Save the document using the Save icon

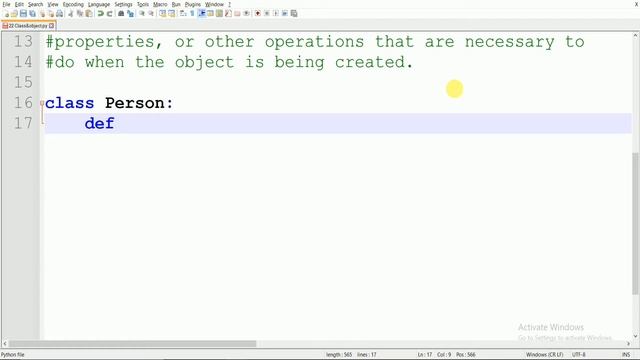23,13
